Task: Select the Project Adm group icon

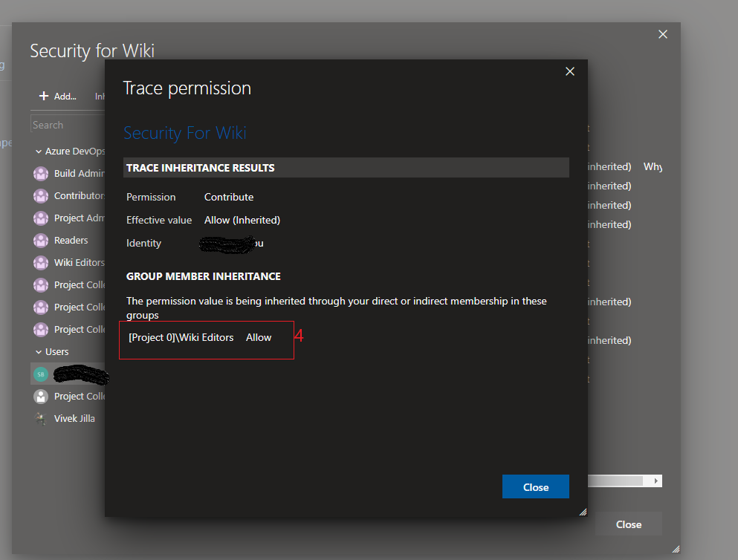Action: [41, 218]
